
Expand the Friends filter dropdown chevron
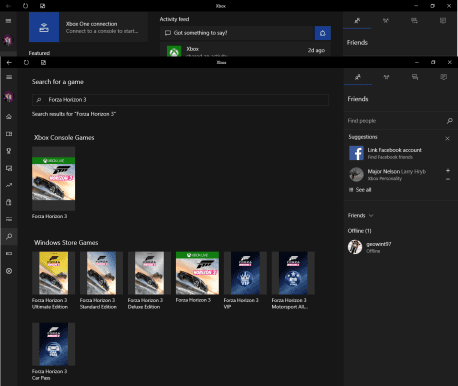[x=371, y=215]
